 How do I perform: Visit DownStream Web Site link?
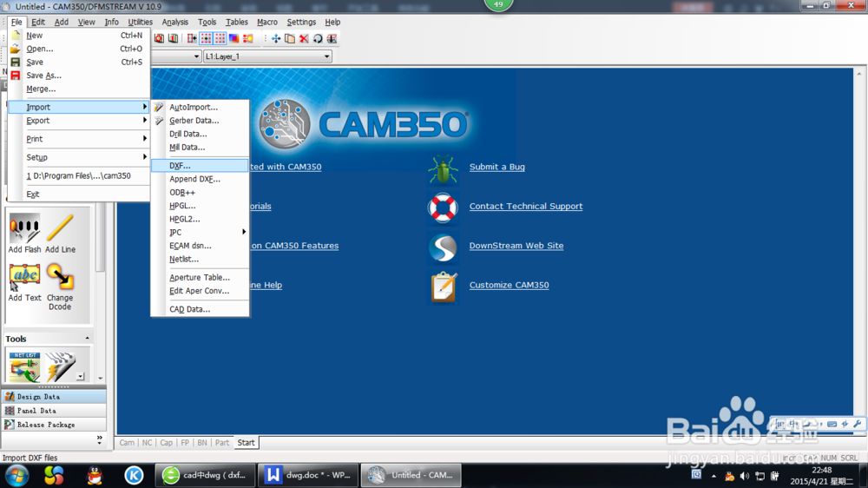(516, 246)
